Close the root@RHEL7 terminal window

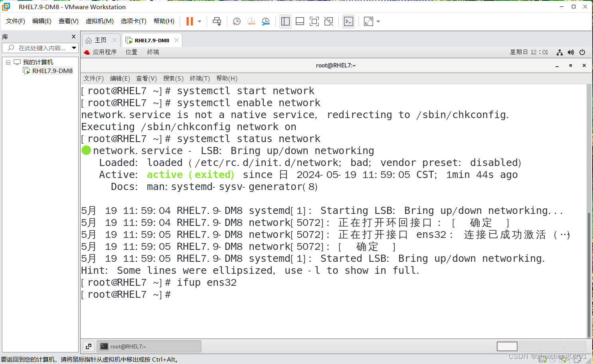[x=584, y=66]
